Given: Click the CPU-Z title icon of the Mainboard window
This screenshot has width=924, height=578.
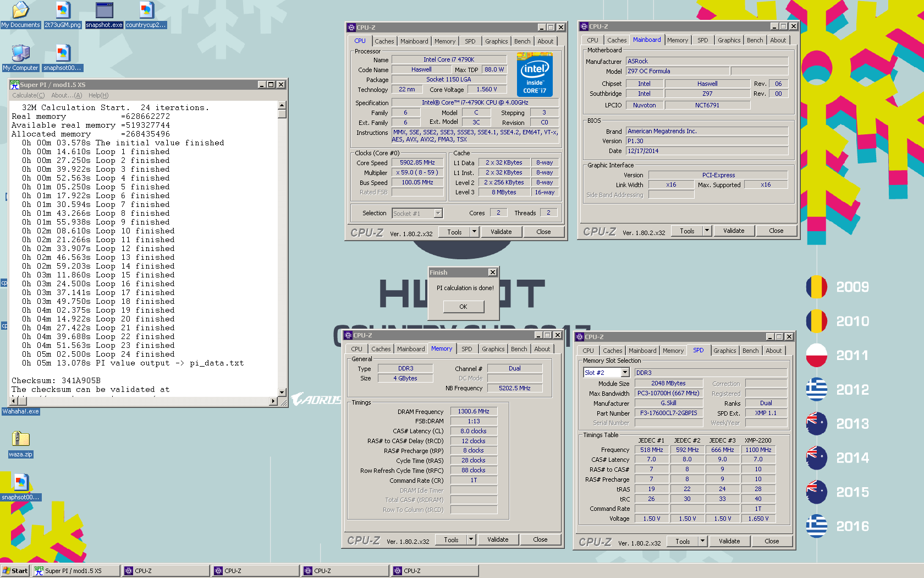Looking at the screenshot, I should 584,26.
